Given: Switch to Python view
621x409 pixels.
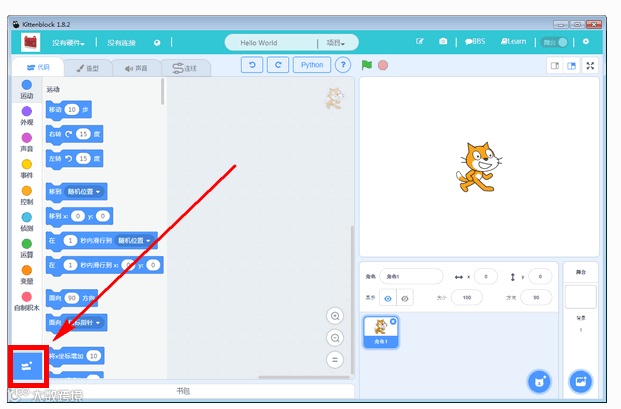Looking at the screenshot, I should (x=312, y=65).
